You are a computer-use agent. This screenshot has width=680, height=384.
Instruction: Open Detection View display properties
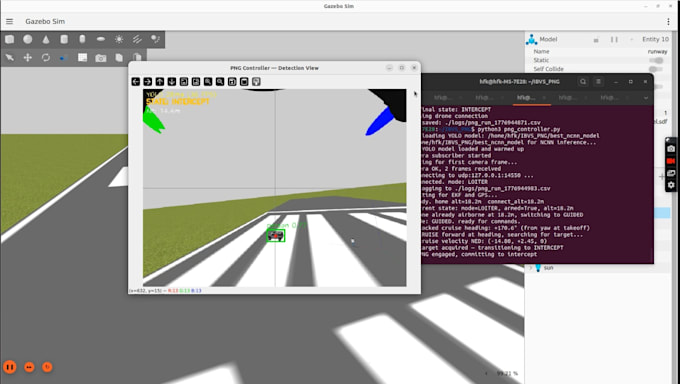point(256,82)
